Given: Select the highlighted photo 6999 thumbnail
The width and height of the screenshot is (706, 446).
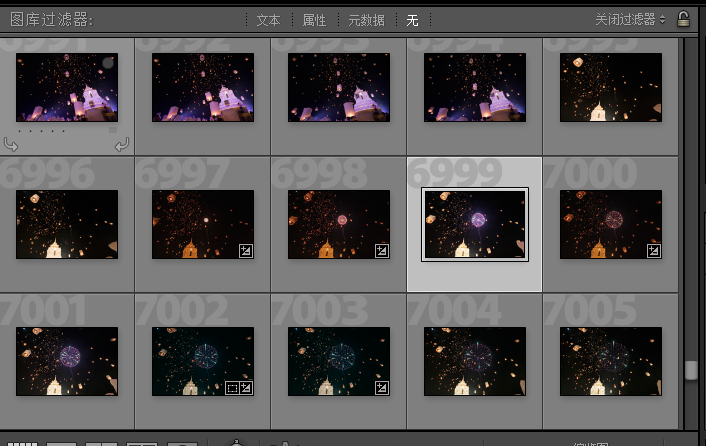Looking at the screenshot, I should pos(475,224).
